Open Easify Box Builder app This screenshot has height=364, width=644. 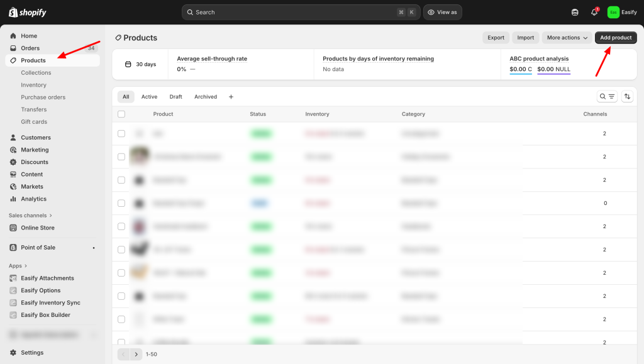click(x=45, y=315)
